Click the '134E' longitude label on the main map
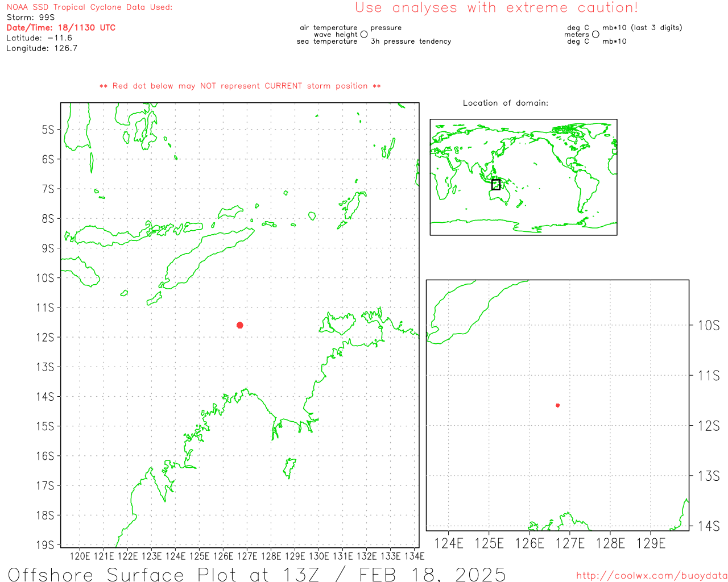Viewport: 728px width, 582px height. (414, 556)
